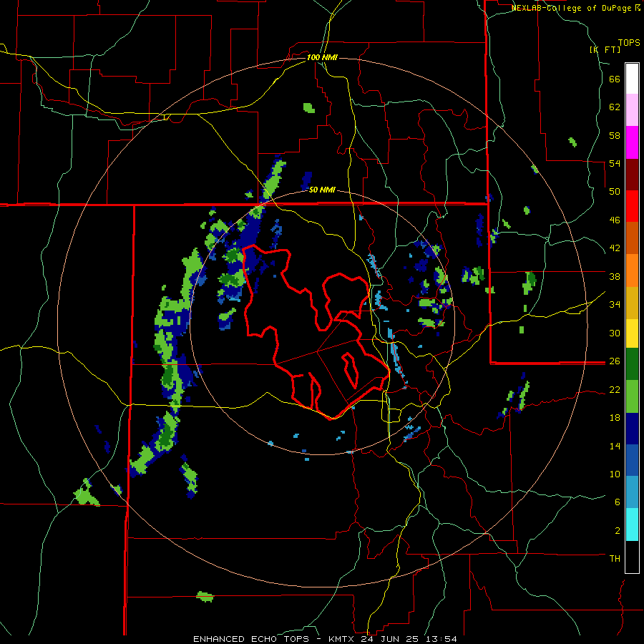The height and width of the screenshot is (644, 644).
Task: Click the legend value '6'
Action: pyautogui.click(x=618, y=502)
